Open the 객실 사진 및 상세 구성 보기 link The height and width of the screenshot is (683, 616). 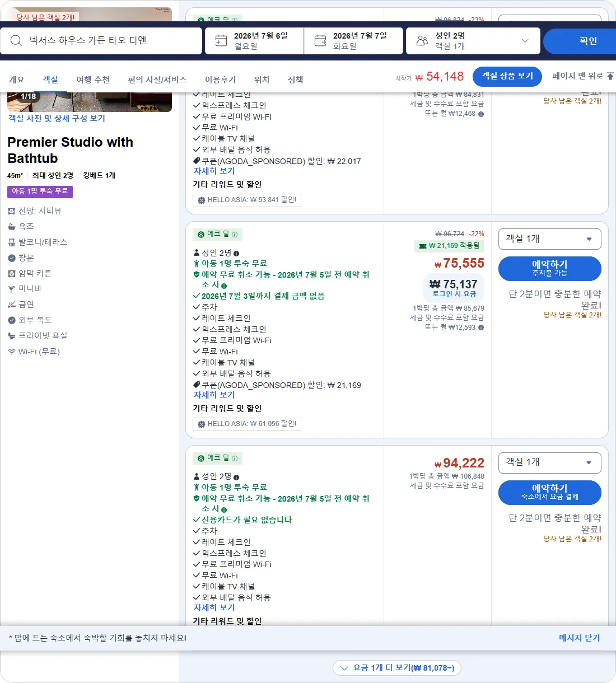coord(57,118)
